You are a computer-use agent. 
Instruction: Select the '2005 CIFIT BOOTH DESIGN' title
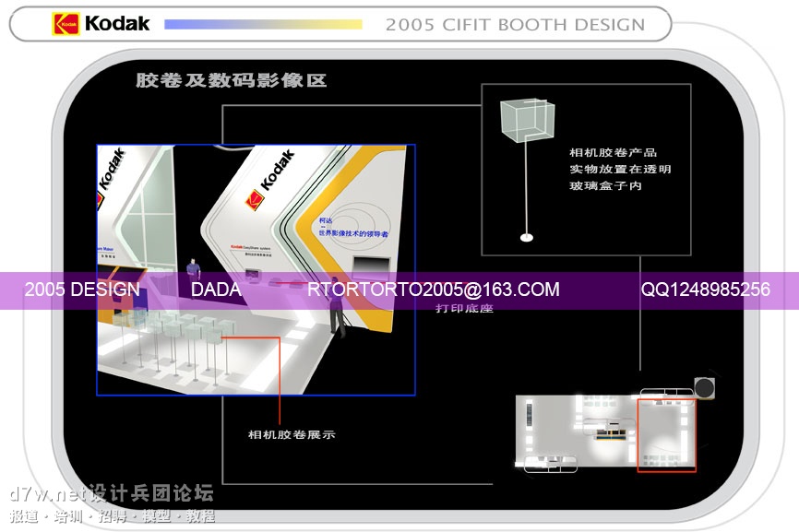(515, 25)
